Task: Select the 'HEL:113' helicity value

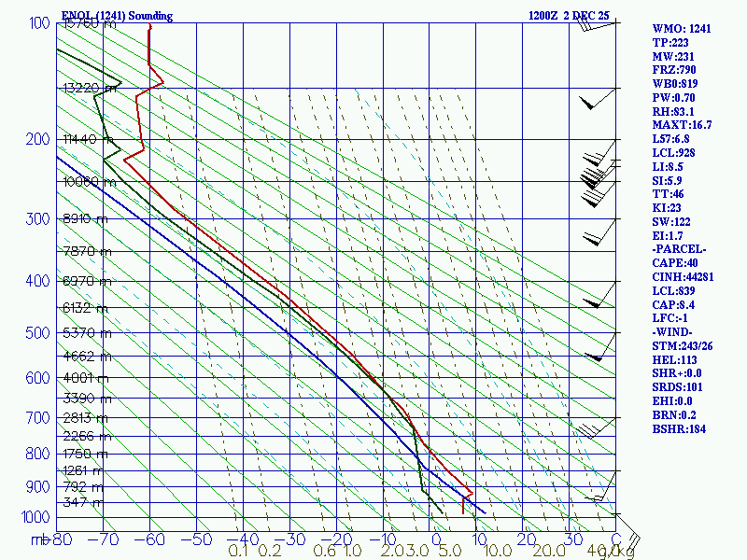Action: click(674, 360)
